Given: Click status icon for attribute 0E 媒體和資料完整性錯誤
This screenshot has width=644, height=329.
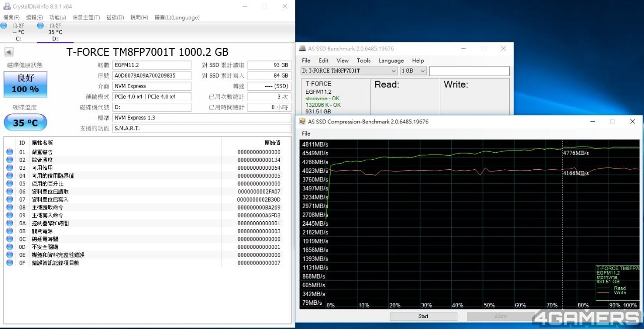Looking at the screenshot, I should (10, 255).
